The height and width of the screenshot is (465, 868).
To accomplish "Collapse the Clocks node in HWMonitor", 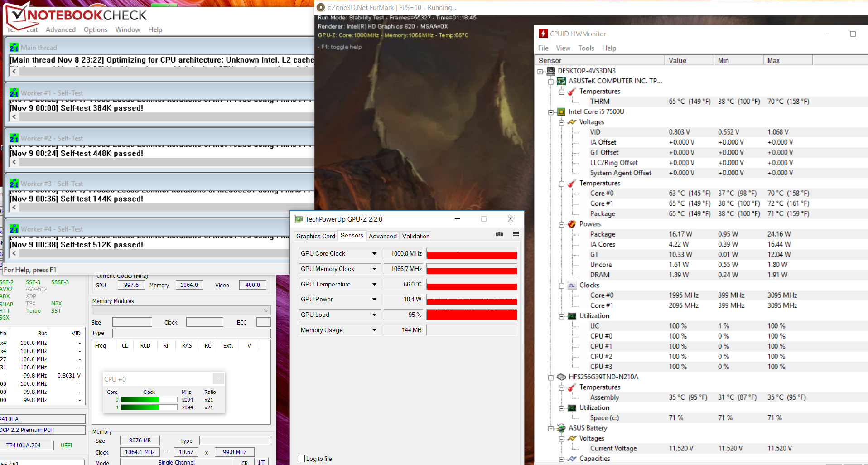I will (x=561, y=286).
